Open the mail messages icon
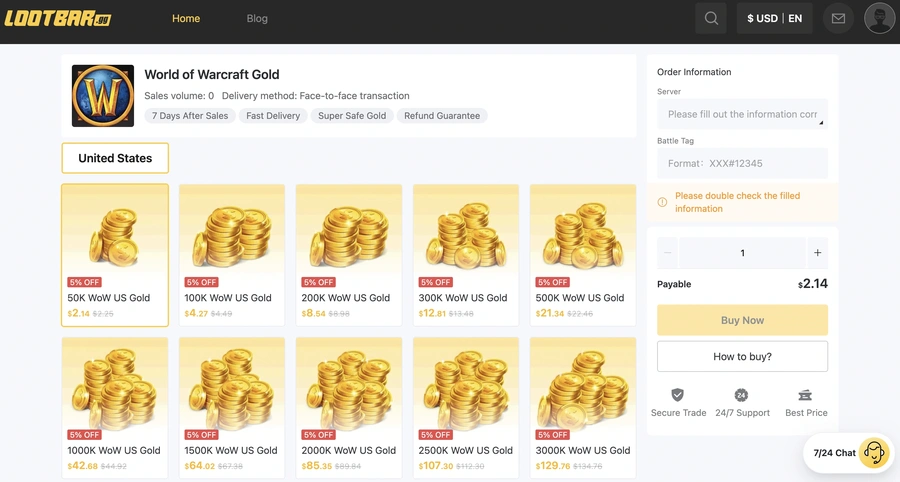 point(838,18)
